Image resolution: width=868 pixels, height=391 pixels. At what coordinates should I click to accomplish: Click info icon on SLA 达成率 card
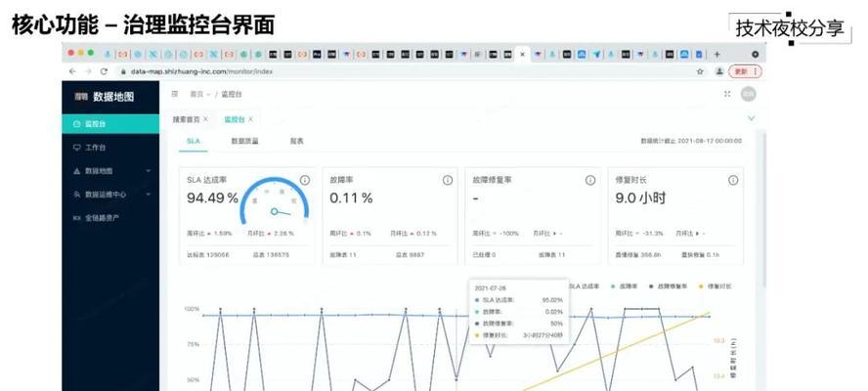tap(304, 180)
